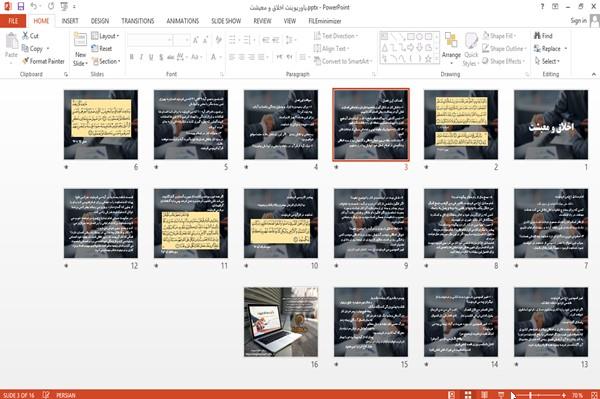The height and width of the screenshot is (399, 600).
Task: Open the TRANSITIONS ribbon tab
Action: pos(138,21)
